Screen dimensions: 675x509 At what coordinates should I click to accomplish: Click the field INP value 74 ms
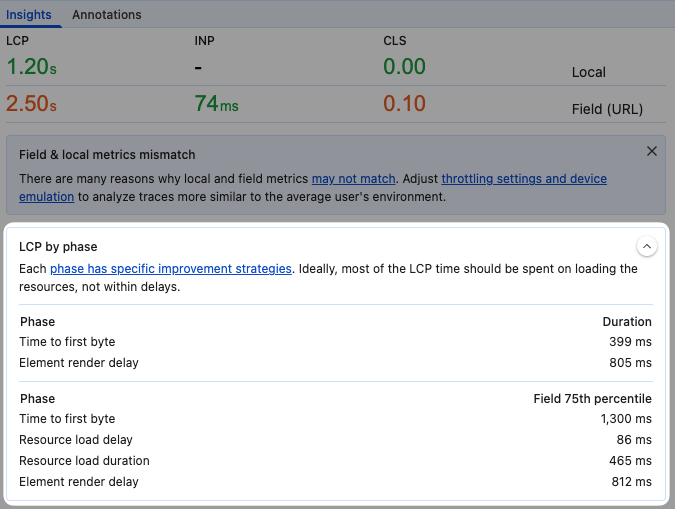(x=217, y=104)
